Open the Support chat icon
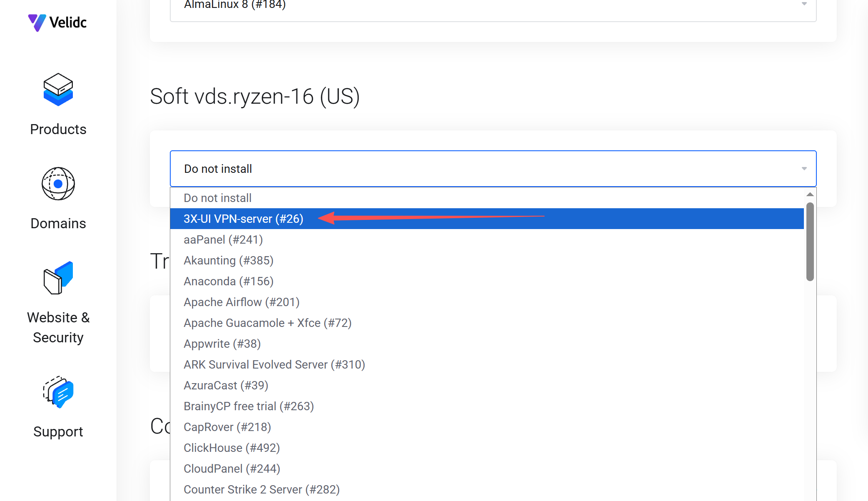868x501 pixels. click(58, 392)
